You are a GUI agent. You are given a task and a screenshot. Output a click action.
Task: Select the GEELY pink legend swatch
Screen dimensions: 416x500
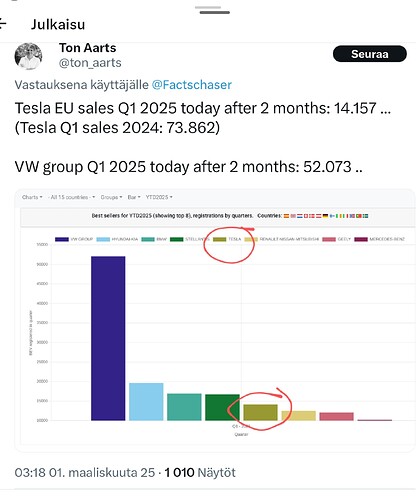coord(329,239)
